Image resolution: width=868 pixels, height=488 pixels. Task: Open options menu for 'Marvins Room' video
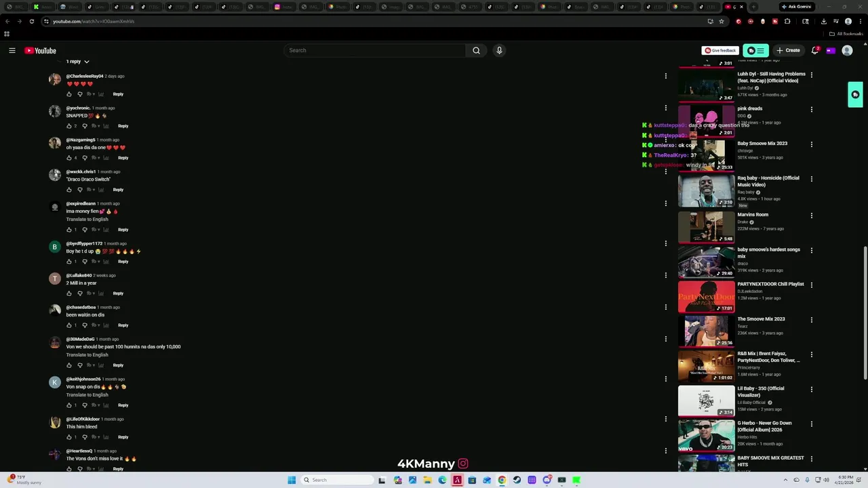(812, 216)
